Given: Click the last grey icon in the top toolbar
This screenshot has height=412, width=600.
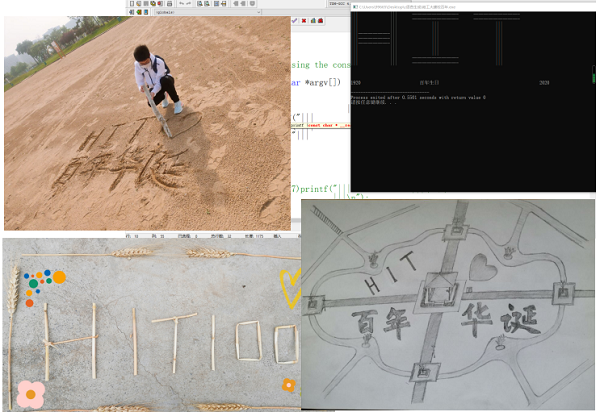Looking at the screenshot, I should point(252,3).
